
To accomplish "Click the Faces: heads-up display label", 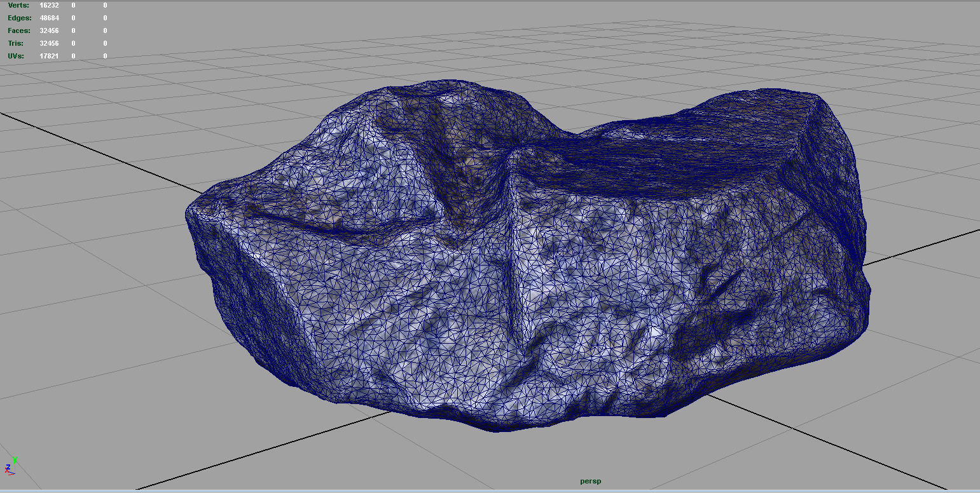I will [19, 30].
